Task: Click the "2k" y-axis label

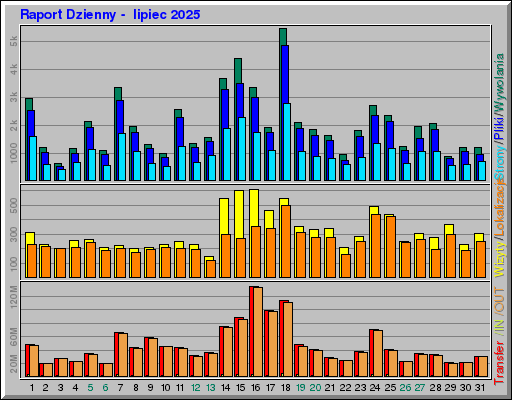Action: tap(13, 126)
